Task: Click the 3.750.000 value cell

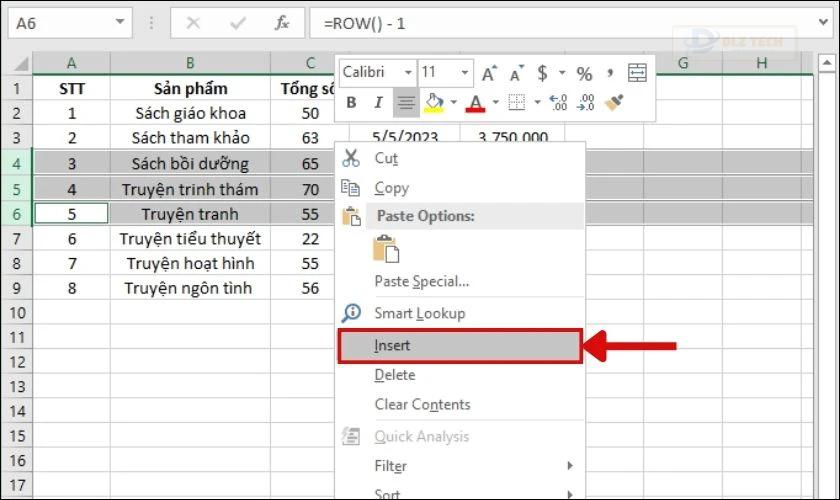Action: 512,135
